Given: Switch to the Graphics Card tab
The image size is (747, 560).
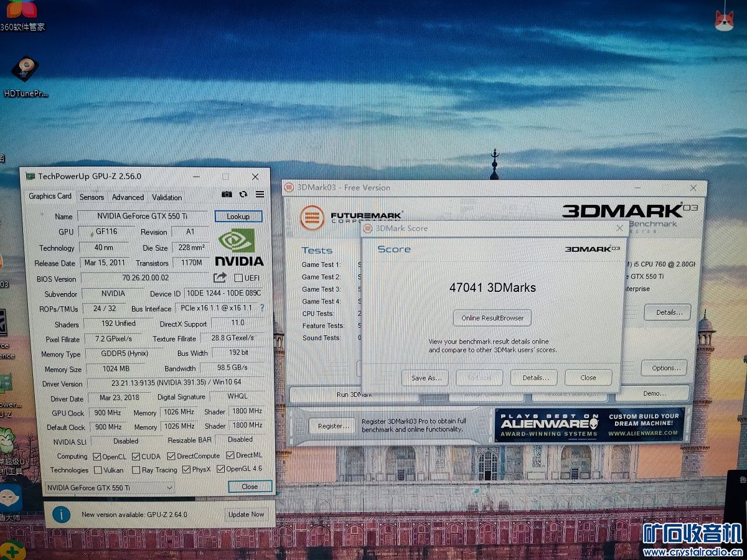Looking at the screenshot, I should pos(50,196).
